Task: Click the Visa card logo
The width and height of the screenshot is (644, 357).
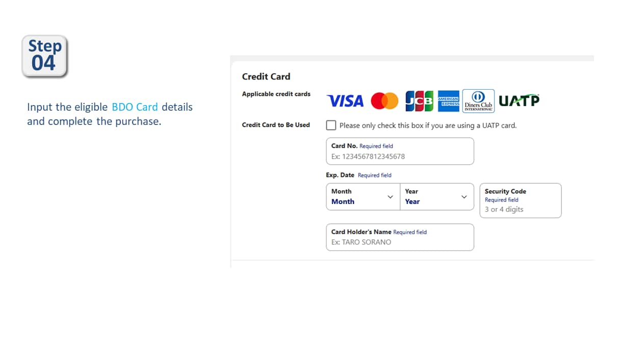Action: (x=345, y=101)
